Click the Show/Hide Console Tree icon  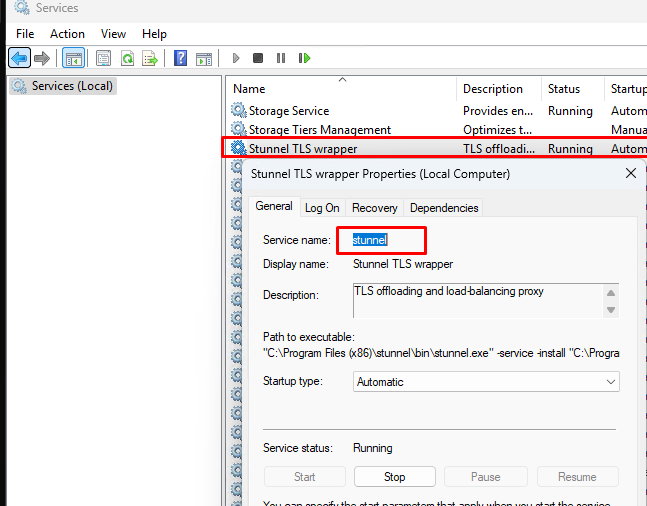point(73,59)
